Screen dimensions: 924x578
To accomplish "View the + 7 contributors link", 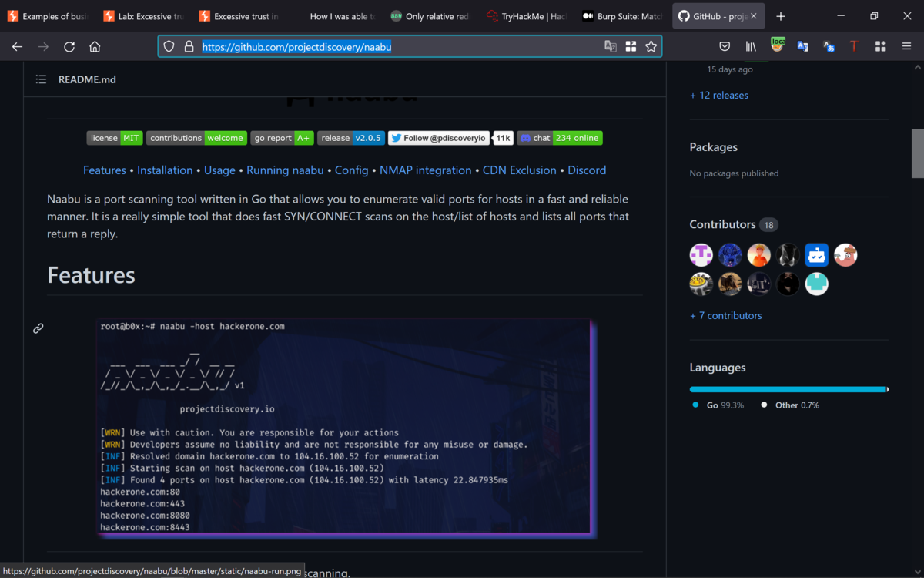I will 726,316.
